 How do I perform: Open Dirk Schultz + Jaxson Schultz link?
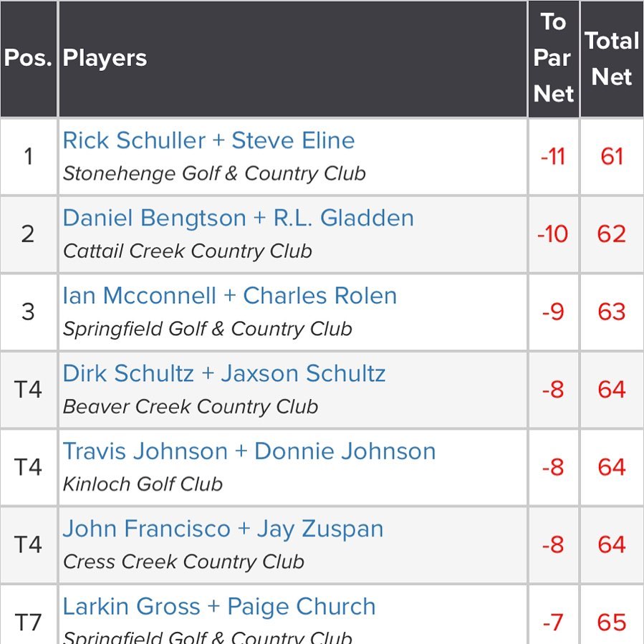pyautogui.click(x=224, y=373)
